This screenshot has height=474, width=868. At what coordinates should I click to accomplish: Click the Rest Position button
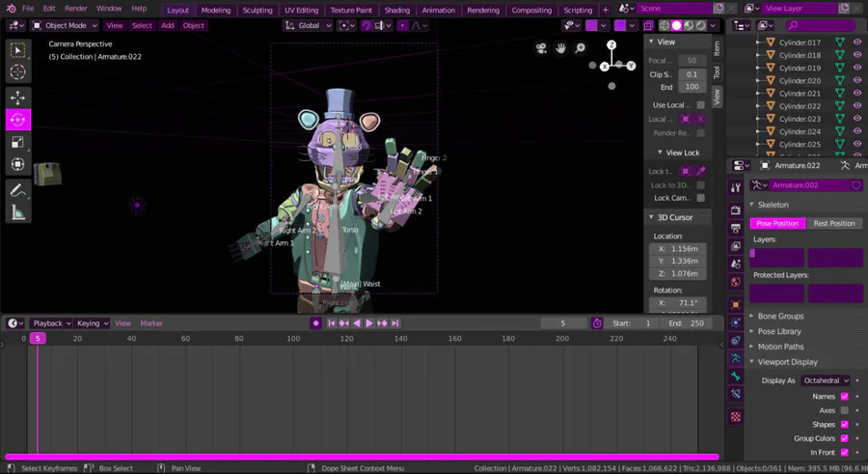click(x=834, y=223)
